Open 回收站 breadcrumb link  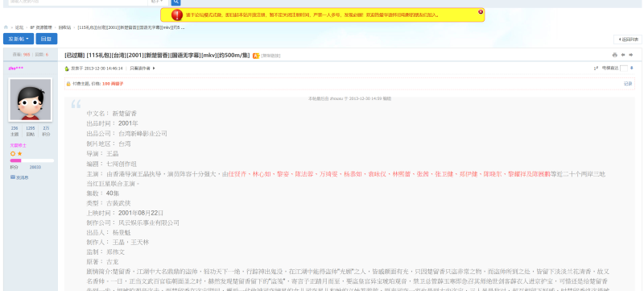(x=64, y=27)
